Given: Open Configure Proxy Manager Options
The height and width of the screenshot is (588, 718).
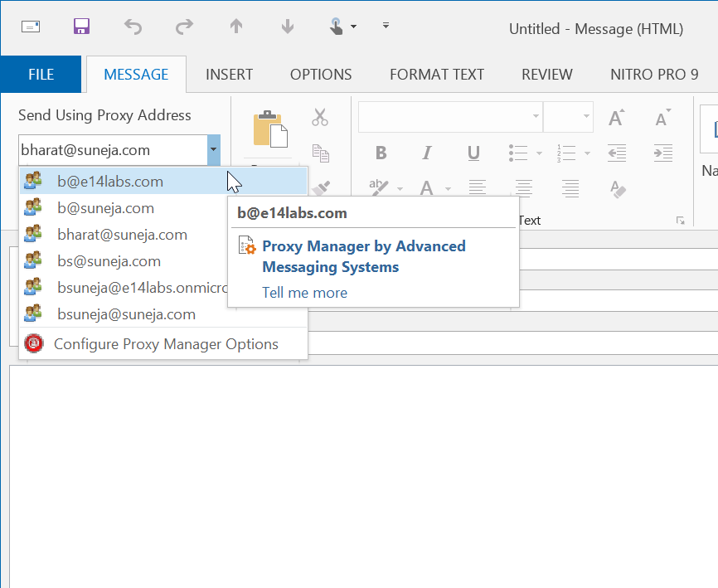Looking at the screenshot, I should click(163, 344).
